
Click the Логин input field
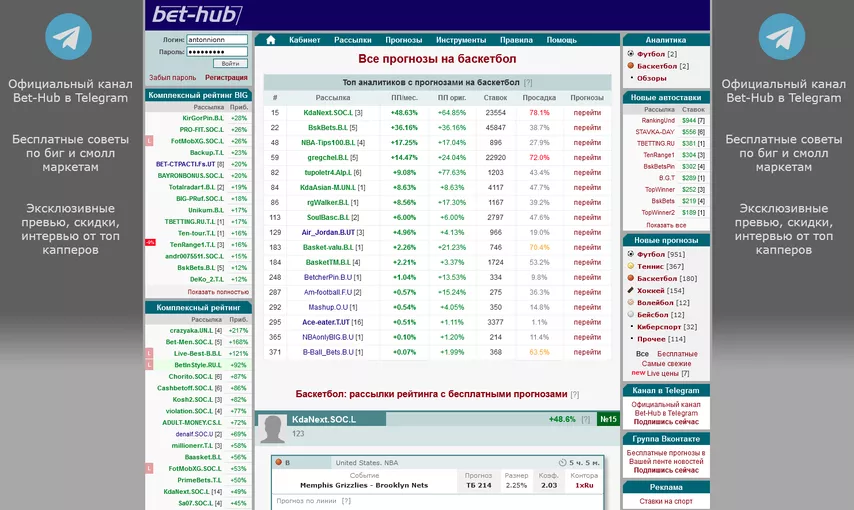217,39
